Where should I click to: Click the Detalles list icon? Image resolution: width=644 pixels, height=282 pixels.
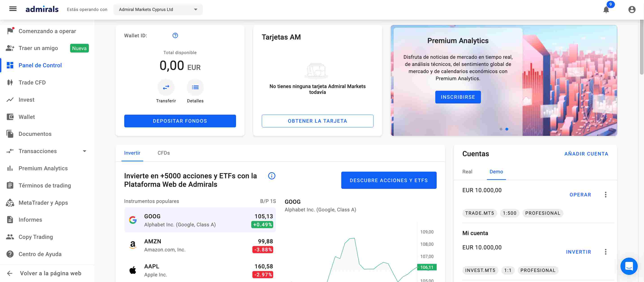click(x=195, y=87)
